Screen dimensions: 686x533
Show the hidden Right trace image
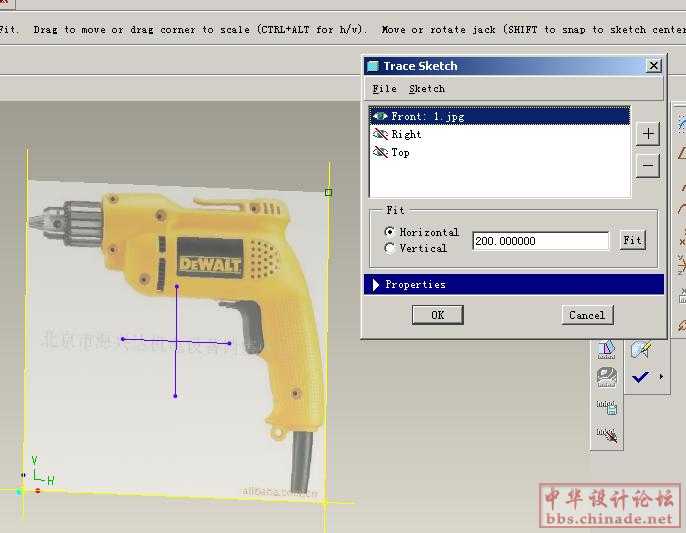[x=380, y=134]
